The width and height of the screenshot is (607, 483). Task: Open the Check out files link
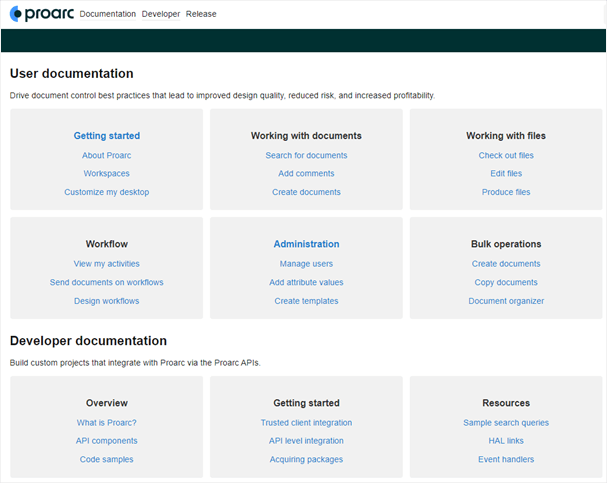pos(506,155)
